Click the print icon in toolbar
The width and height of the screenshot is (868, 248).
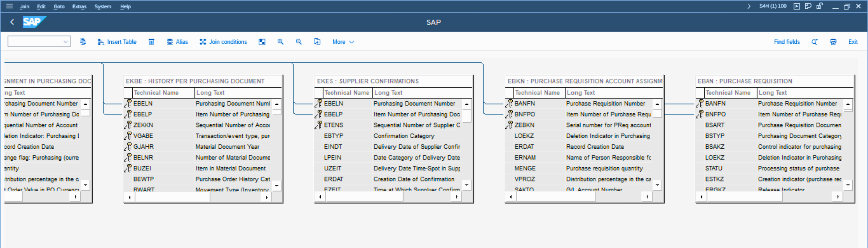(x=833, y=42)
